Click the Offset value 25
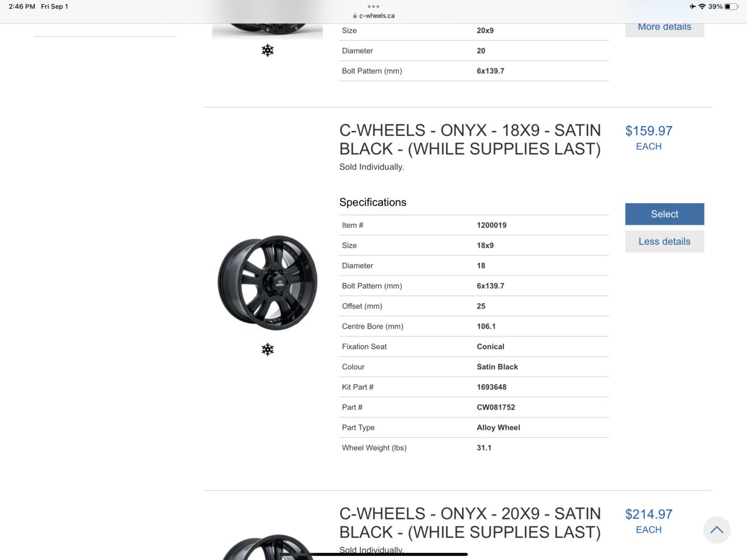747x560 pixels. coord(481,306)
